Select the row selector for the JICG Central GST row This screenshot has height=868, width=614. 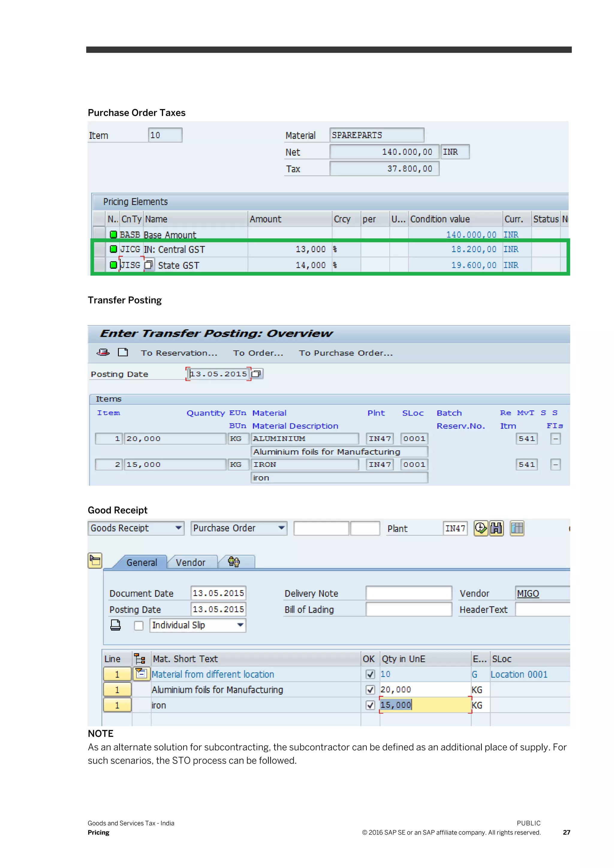99,249
